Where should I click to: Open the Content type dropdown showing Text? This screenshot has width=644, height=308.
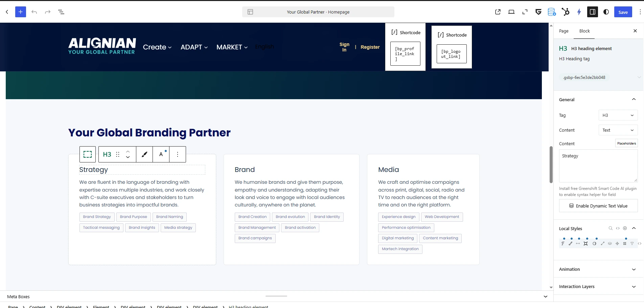coord(618,130)
